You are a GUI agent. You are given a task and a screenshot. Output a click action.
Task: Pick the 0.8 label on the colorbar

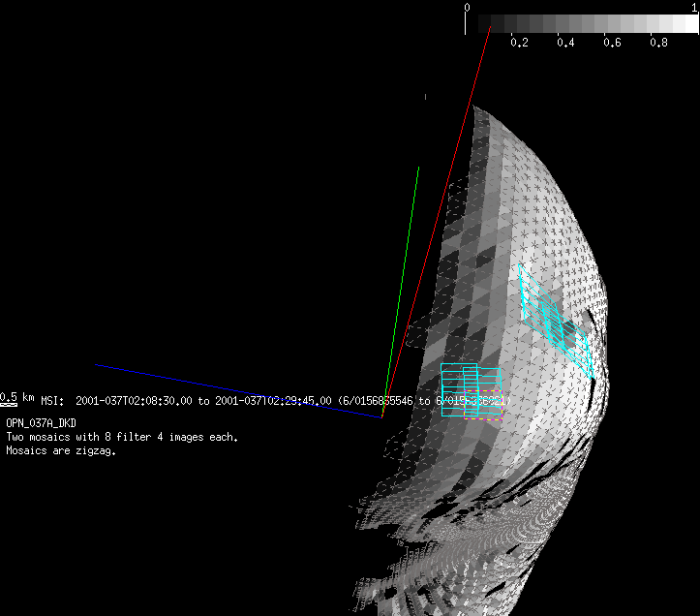[658, 44]
